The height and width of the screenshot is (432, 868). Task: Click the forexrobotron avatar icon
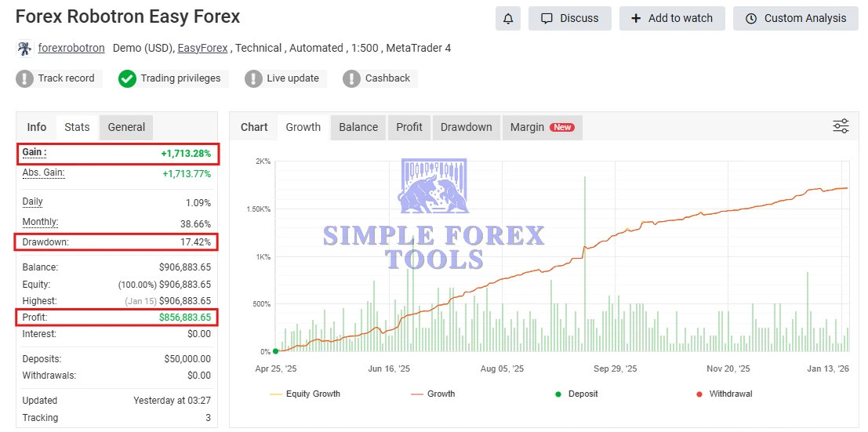(x=24, y=49)
